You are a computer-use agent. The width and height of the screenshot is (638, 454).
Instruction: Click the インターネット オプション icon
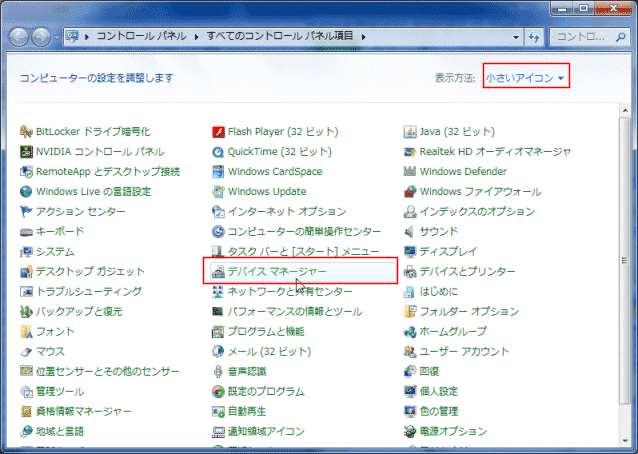(x=218, y=212)
